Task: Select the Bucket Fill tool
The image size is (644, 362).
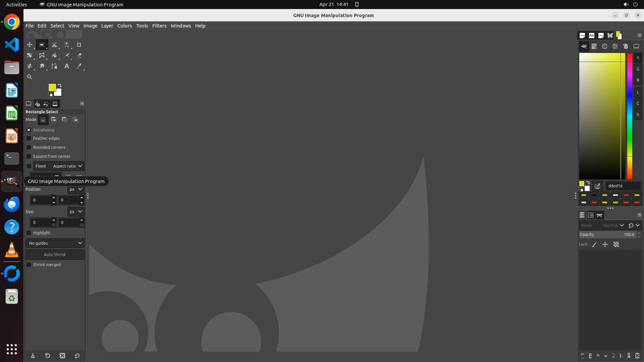Action: tap(54, 55)
